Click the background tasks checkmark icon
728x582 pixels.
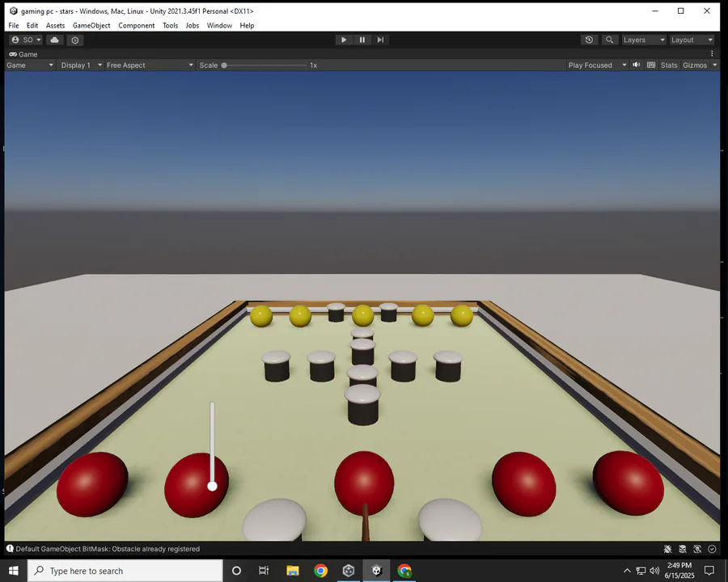pyautogui.click(x=712, y=549)
